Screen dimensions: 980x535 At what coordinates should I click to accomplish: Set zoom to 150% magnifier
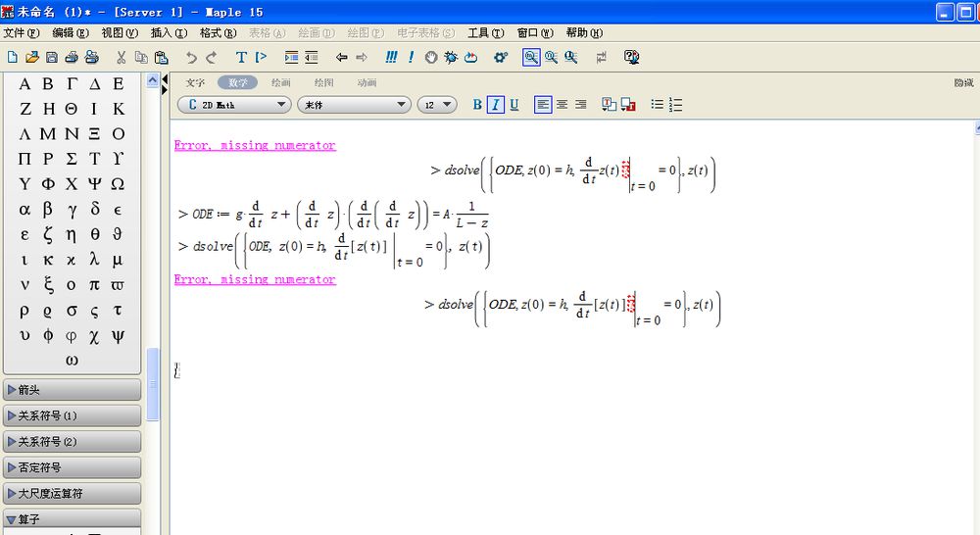coord(551,58)
